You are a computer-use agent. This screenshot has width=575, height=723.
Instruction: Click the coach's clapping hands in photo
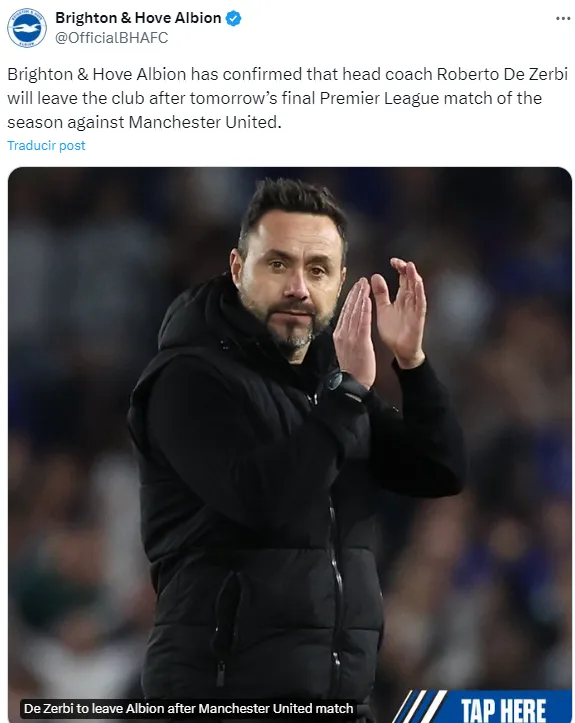(x=379, y=318)
